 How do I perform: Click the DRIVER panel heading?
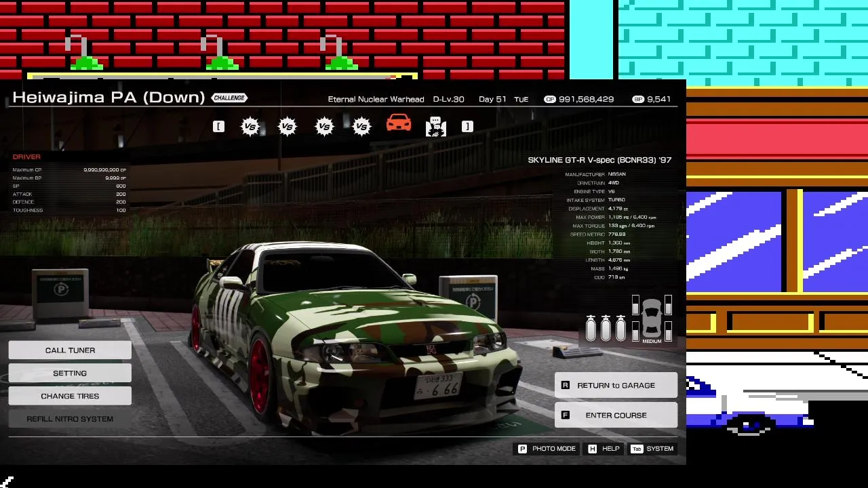26,157
